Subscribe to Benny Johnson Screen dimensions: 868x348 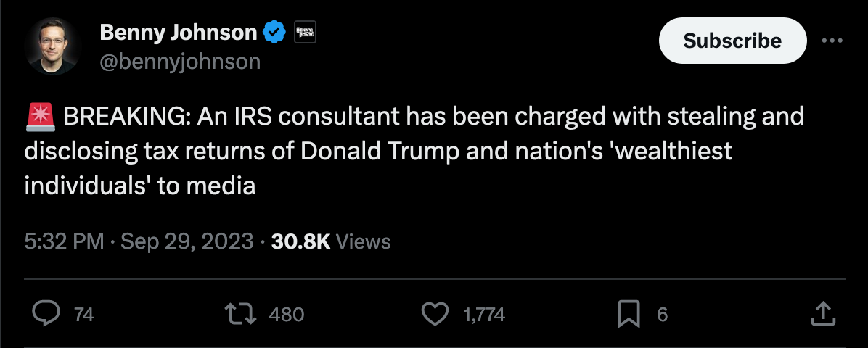[732, 41]
